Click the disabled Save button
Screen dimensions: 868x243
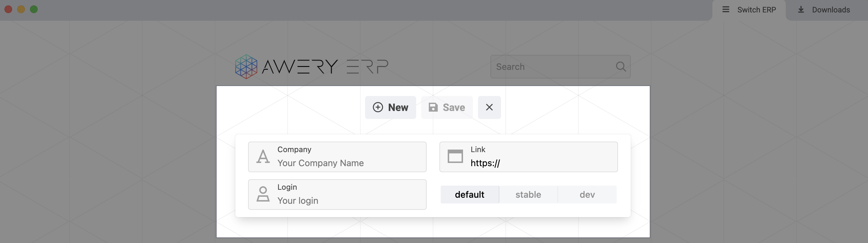tap(447, 107)
